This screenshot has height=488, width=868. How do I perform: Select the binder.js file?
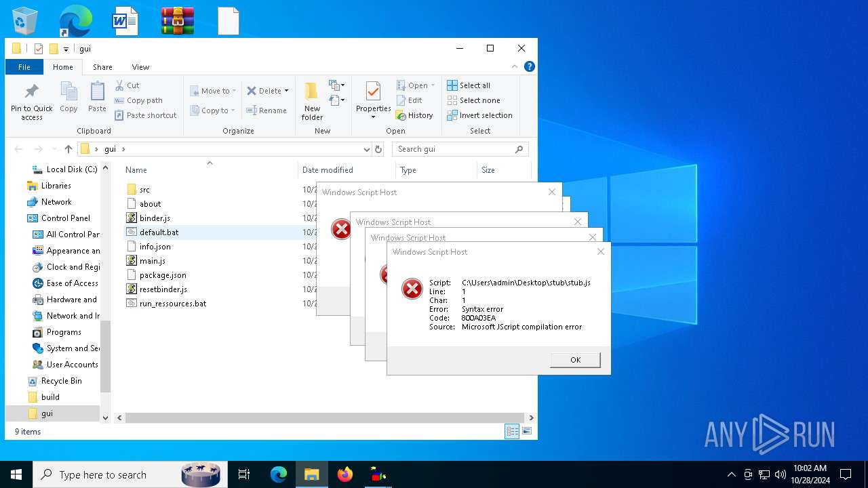point(155,218)
